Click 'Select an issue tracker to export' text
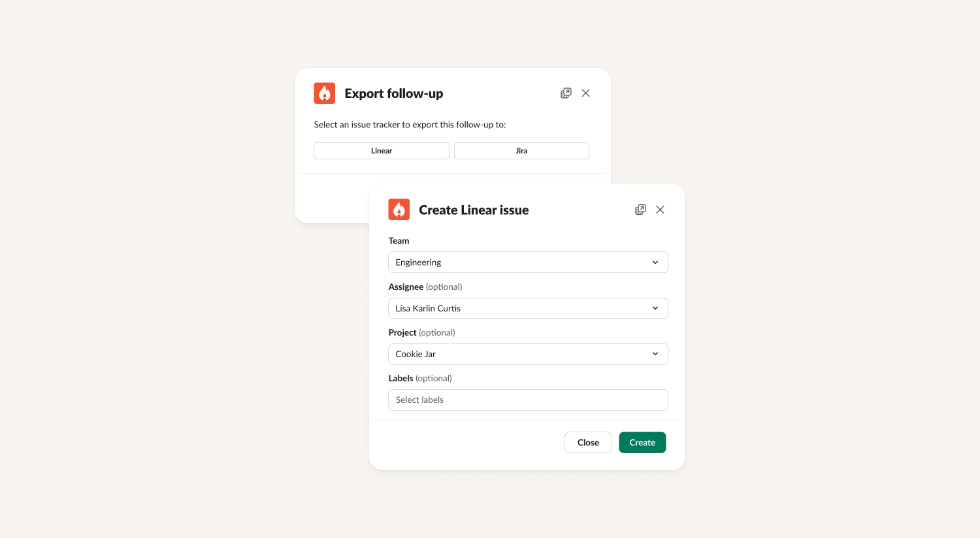 (x=410, y=125)
